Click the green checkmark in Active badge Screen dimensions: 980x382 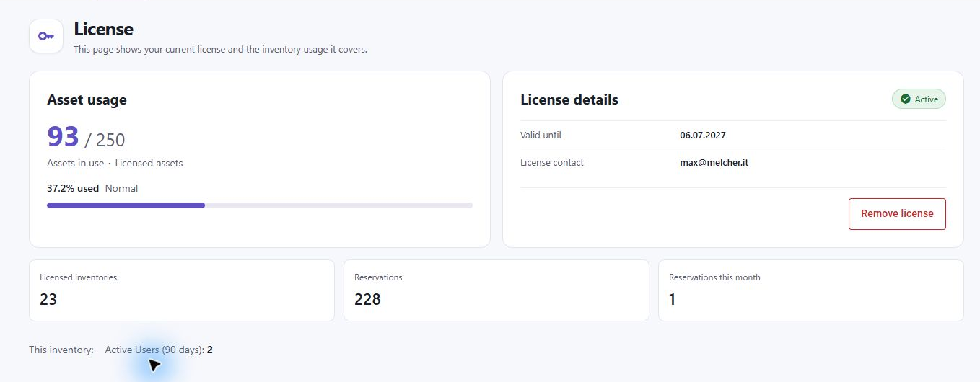pyautogui.click(x=905, y=99)
